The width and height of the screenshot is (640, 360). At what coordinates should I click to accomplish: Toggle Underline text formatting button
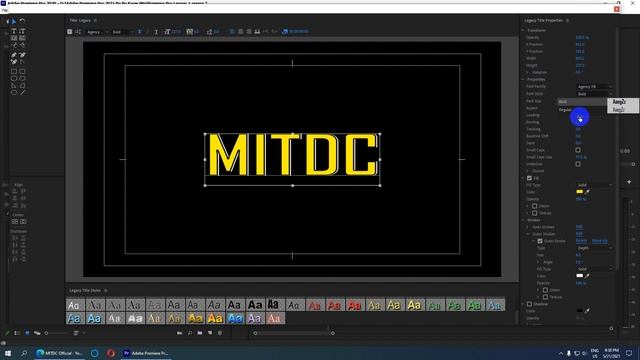pyautogui.click(x=156, y=31)
